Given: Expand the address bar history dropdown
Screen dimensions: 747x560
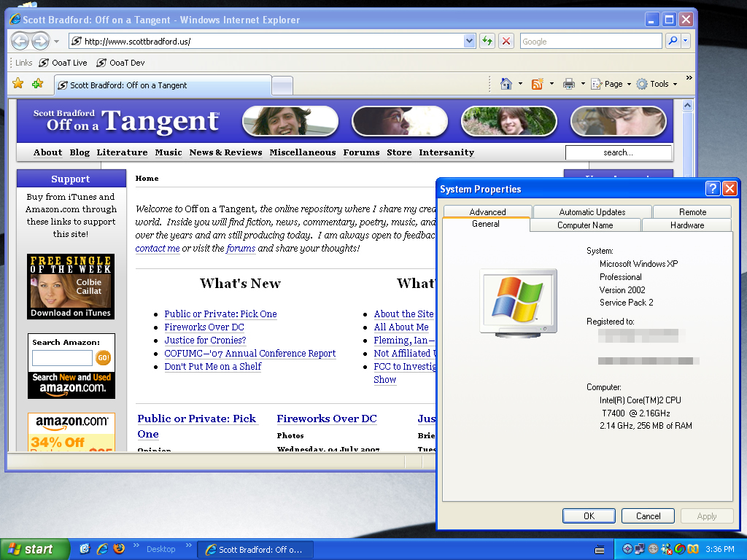Looking at the screenshot, I should pos(469,42).
